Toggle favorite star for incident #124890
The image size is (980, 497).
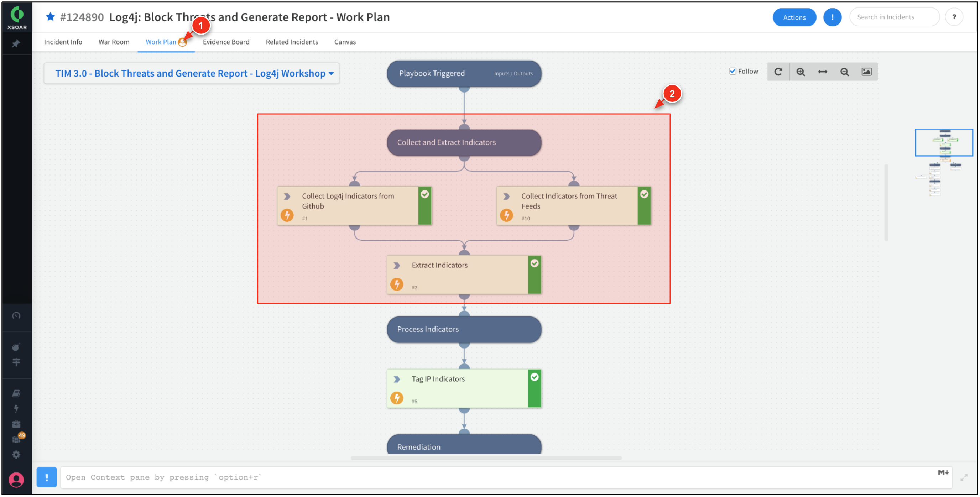(50, 17)
